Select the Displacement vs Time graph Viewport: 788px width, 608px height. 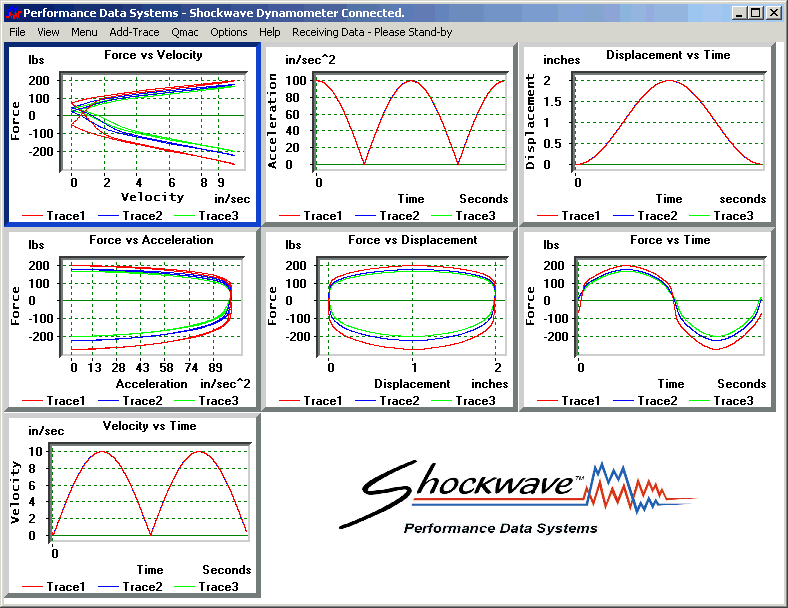coord(648,134)
